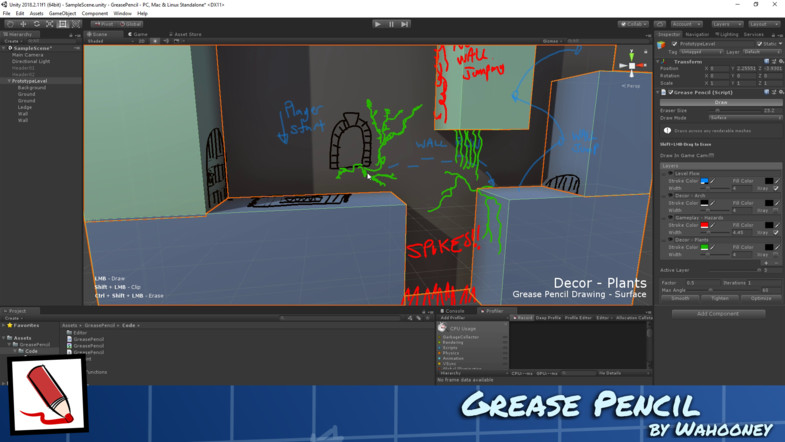Click Decor Plants green stroke color
The height and width of the screenshot is (442, 785).
[x=704, y=247]
